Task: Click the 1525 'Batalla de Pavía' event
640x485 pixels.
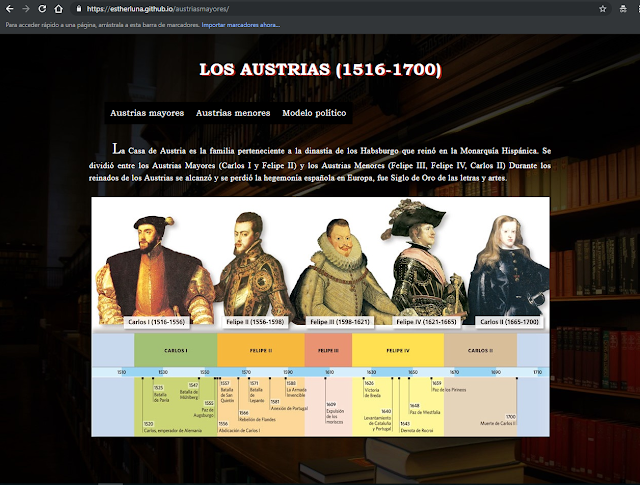Action: click(162, 394)
